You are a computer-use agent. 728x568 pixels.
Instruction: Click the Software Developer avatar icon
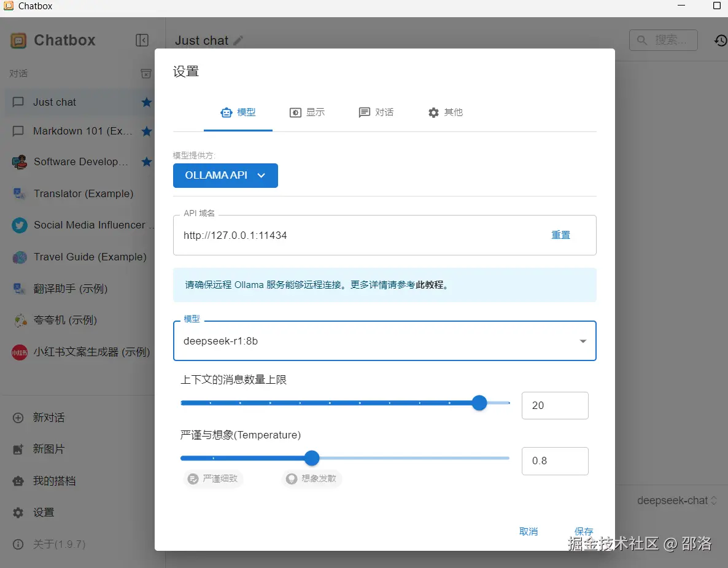[19, 162]
